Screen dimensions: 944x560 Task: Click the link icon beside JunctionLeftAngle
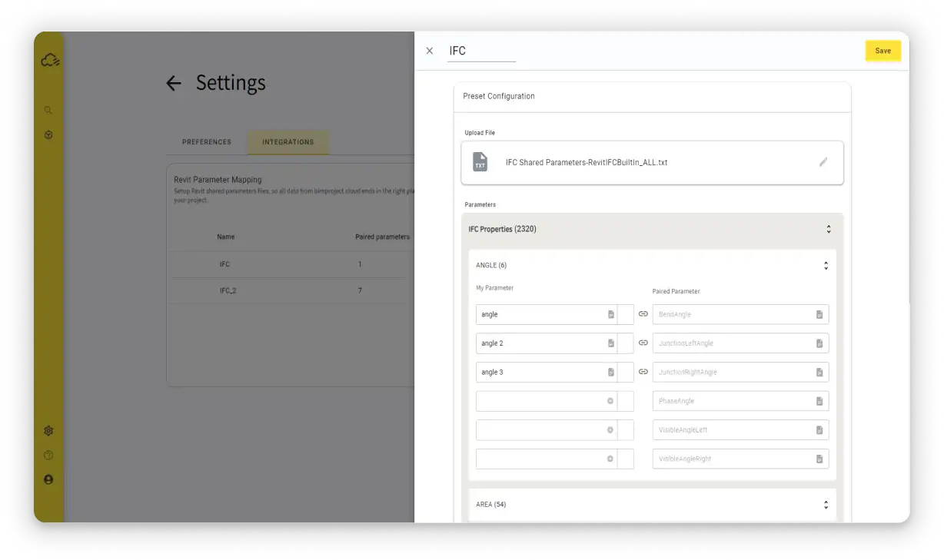(643, 343)
